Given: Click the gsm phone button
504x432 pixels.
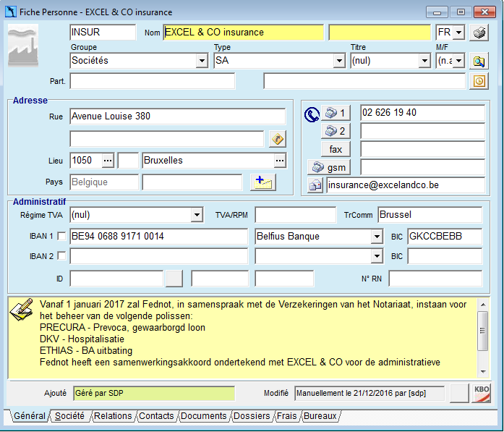Looking at the screenshot, I should tap(329, 167).
